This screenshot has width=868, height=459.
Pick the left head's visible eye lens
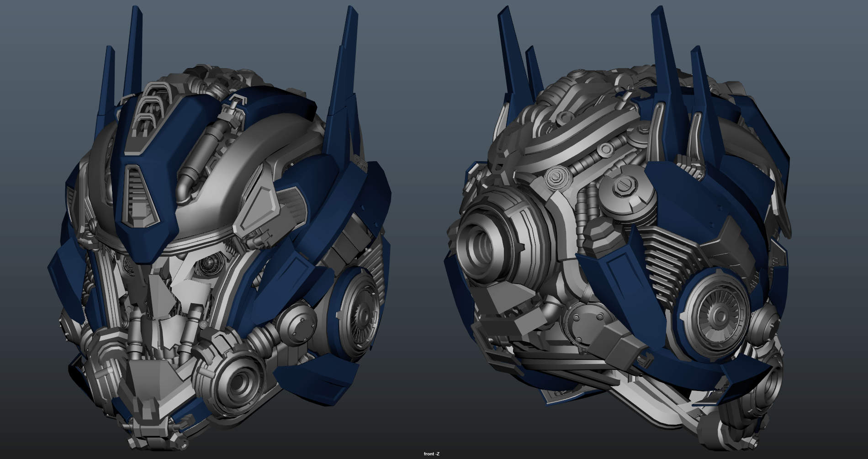pyautogui.click(x=211, y=264)
